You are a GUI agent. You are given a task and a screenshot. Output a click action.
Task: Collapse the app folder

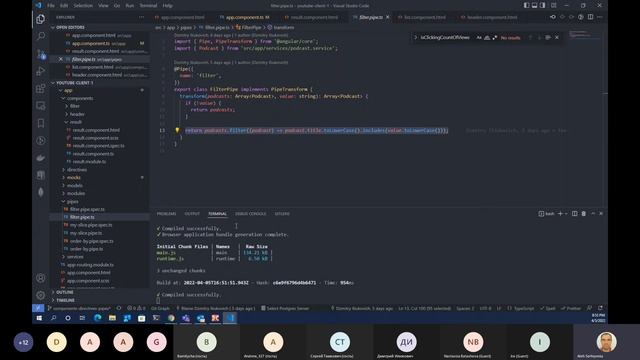point(60,90)
